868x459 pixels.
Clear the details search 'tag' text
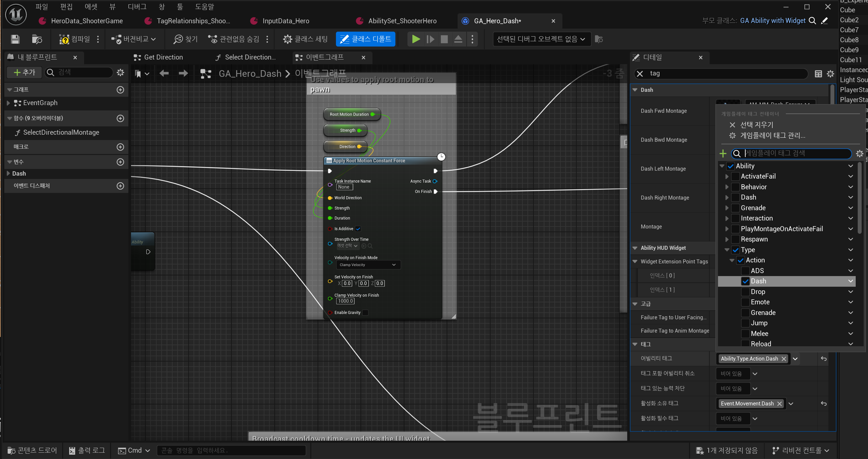click(x=640, y=74)
